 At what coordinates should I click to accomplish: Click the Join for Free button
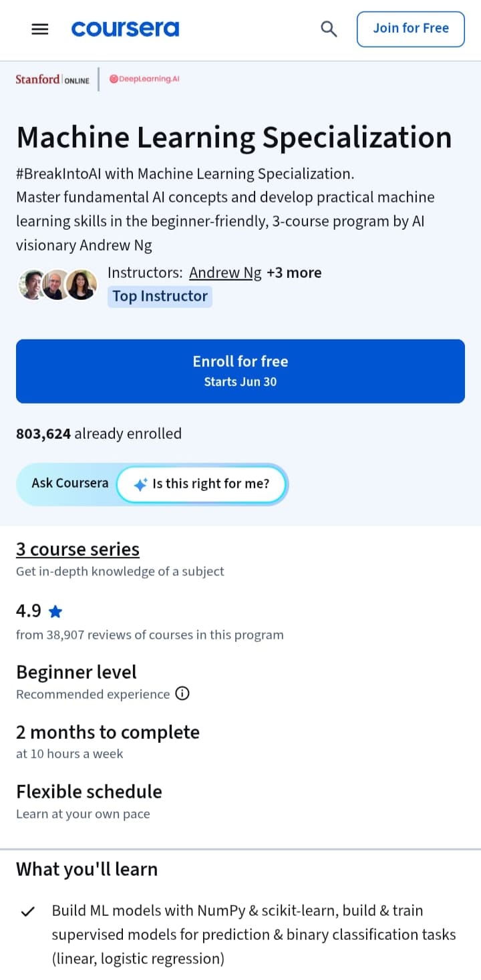(x=411, y=29)
